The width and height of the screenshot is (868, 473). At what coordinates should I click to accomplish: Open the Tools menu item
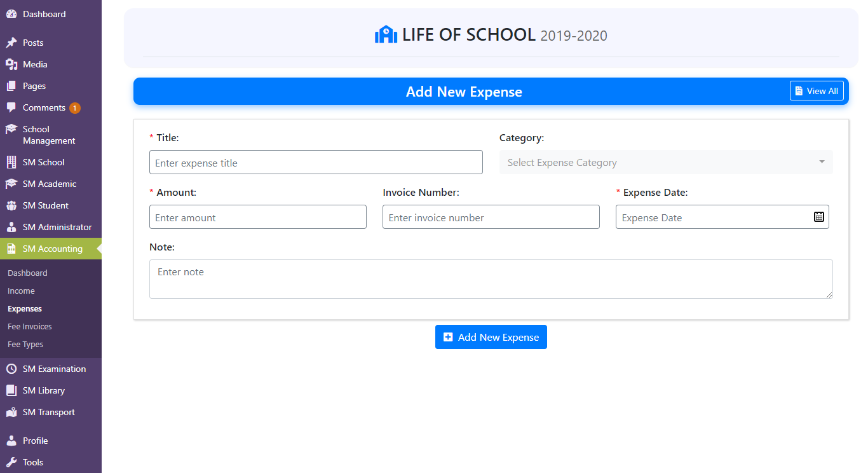tap(51, 462)
